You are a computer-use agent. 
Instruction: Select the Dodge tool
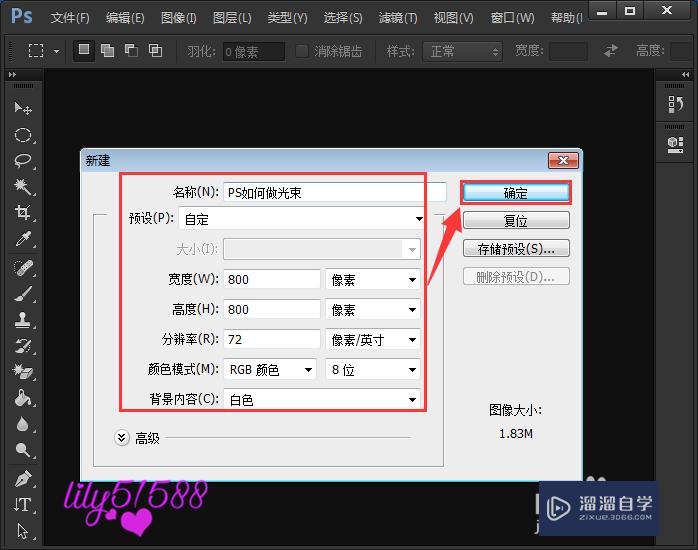click(x=23, y=450)
